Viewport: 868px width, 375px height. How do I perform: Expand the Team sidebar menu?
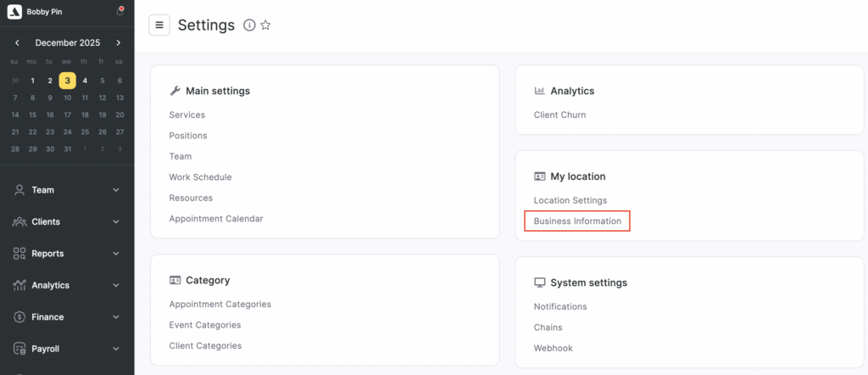pos(116,190)
